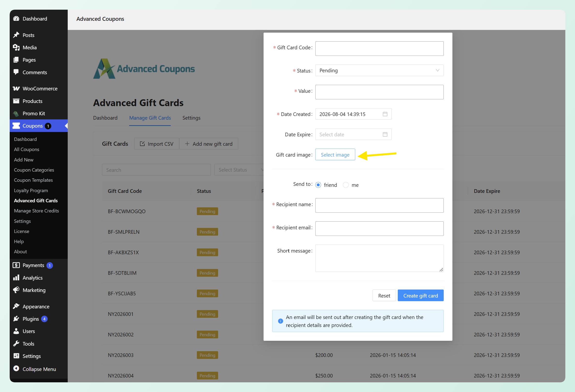Open the Select Status filter dropdown
Image resolution: width=575 pixels, height=392 pixels.
point(239,170)
